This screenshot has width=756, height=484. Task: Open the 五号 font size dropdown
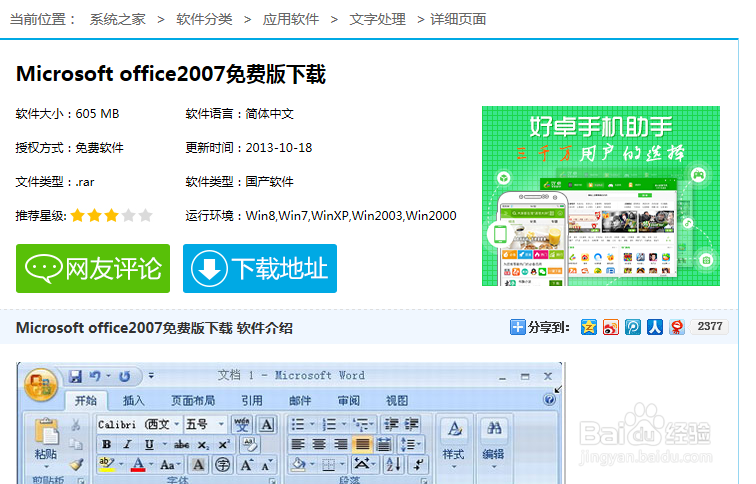point(221,424)
